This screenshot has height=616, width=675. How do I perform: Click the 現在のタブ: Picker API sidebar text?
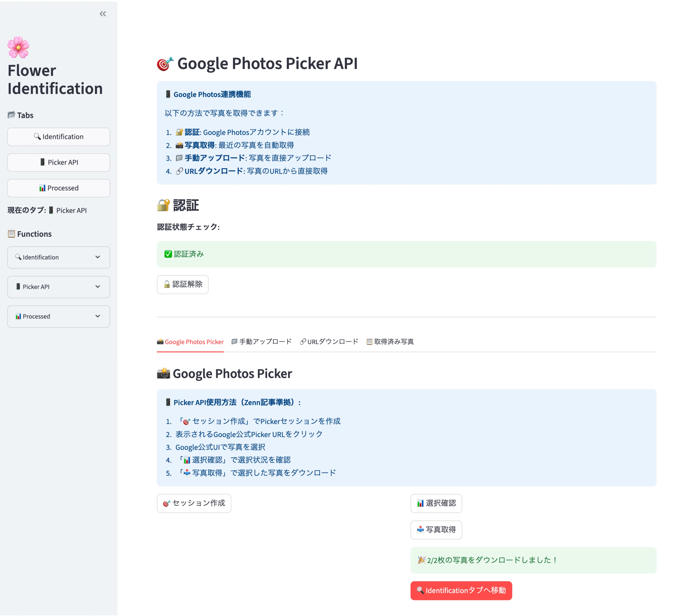point(47,210)
